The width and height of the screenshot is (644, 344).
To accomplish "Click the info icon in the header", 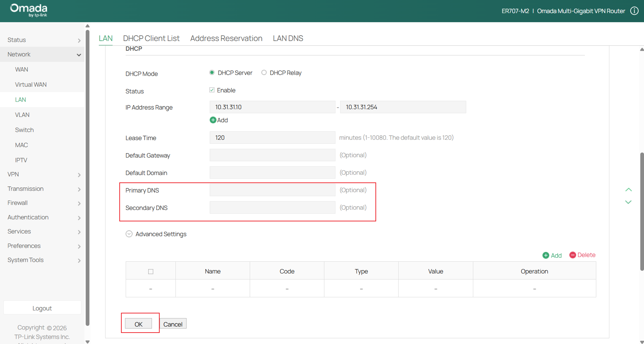I will (x=634, y=11).
